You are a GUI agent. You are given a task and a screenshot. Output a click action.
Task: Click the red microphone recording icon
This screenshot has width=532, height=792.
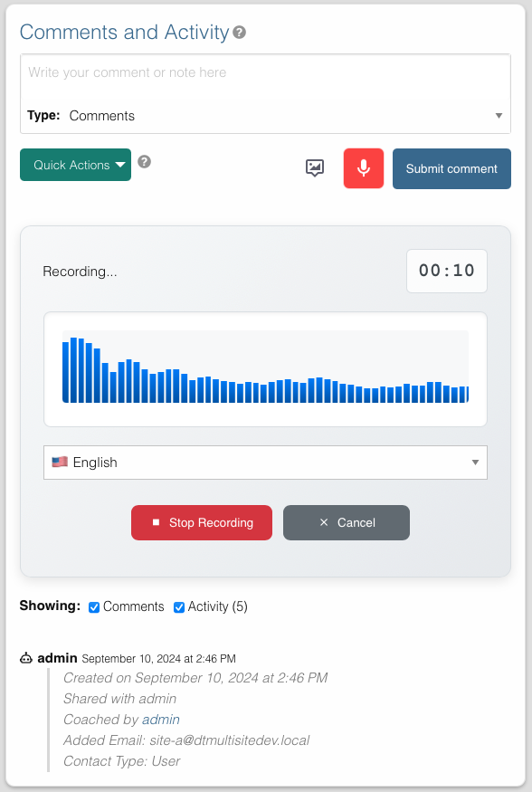click(x=363, y=167)
